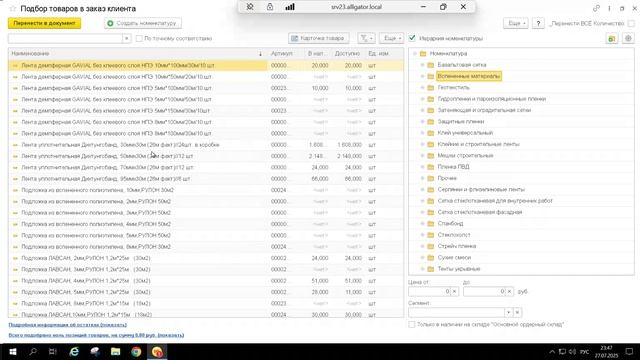Select 'Тенты укрывные' folder
Image resolution: width=640 pixels, height=360 pixels.
tap(459, 269)
